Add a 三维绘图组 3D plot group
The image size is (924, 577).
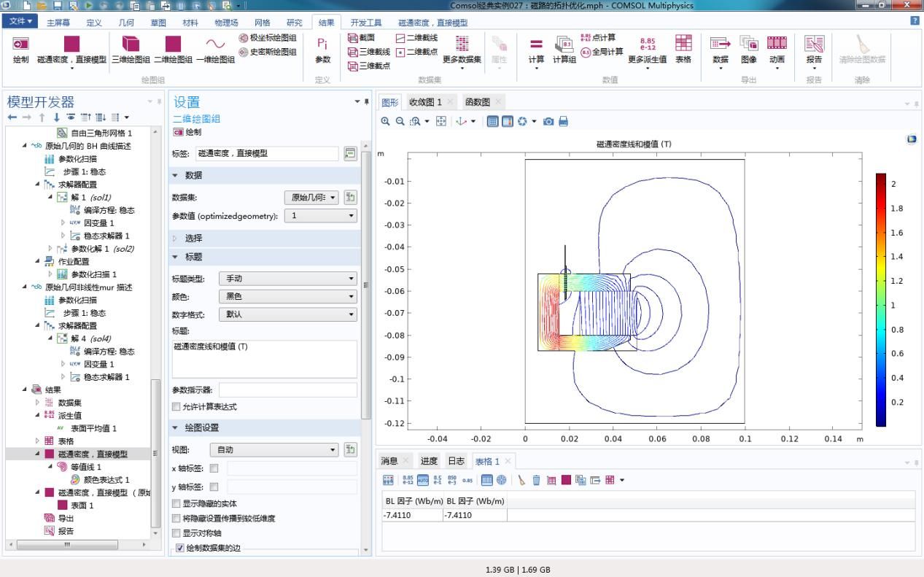131,49
